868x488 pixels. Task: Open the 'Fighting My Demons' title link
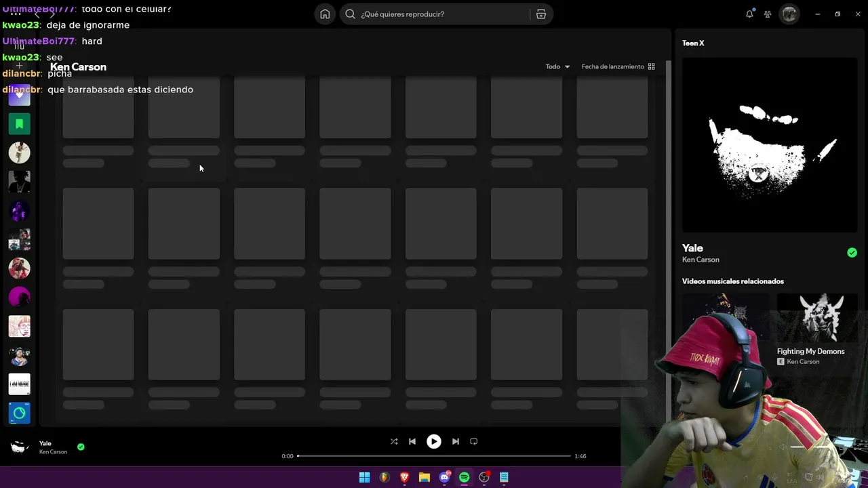[x=811, y=351]
